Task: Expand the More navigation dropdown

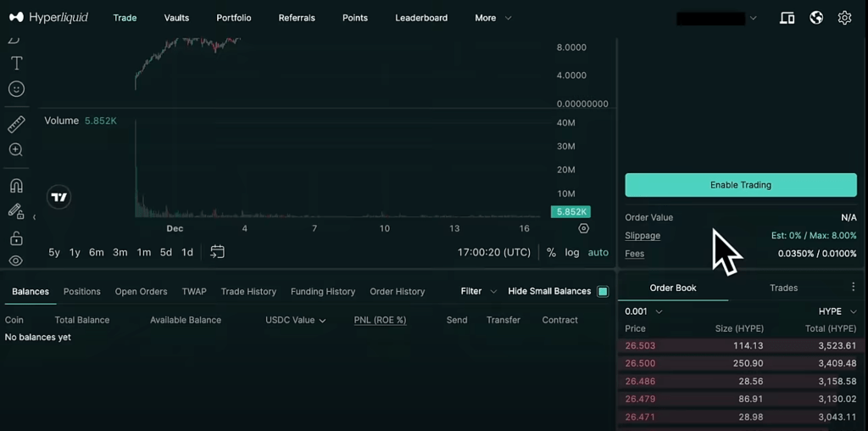Action: click(x=492, y=18)
